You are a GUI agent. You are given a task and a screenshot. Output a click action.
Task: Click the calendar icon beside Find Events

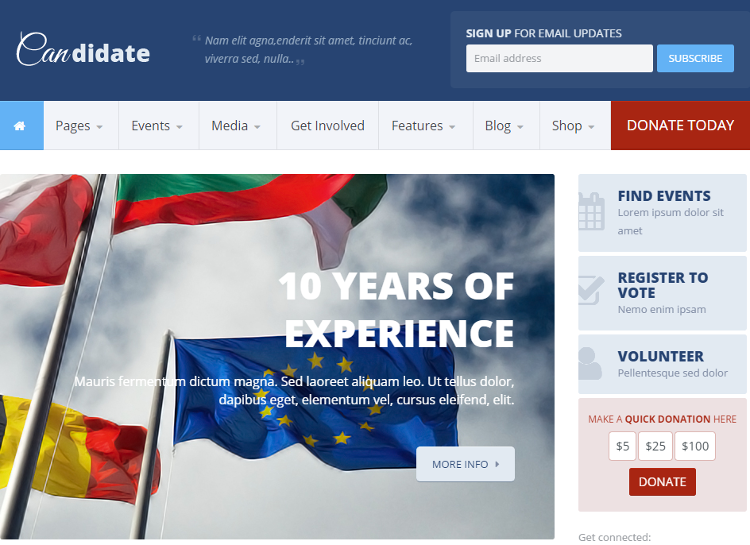[591, 211]
